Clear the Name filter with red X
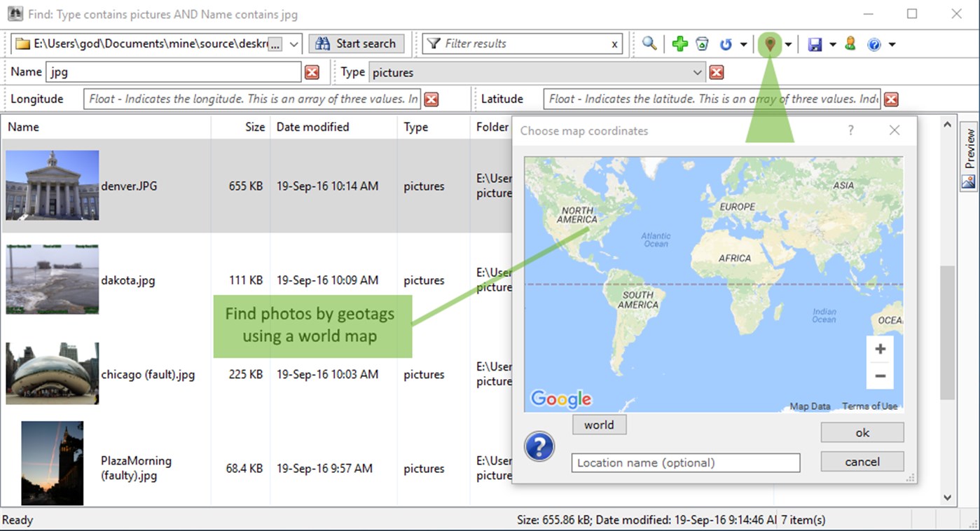Screen dimensions: 980x531 point(312,71)
